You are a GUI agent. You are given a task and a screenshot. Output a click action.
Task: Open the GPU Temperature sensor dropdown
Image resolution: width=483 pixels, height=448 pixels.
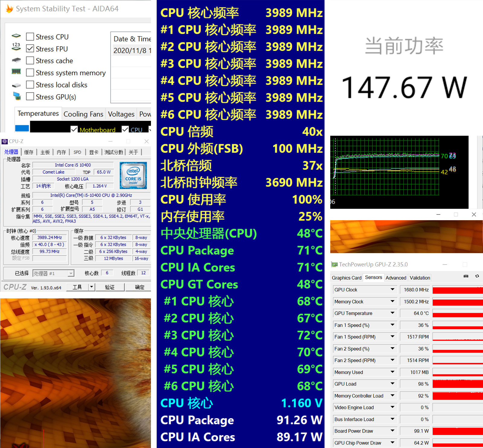pos(392,313)
